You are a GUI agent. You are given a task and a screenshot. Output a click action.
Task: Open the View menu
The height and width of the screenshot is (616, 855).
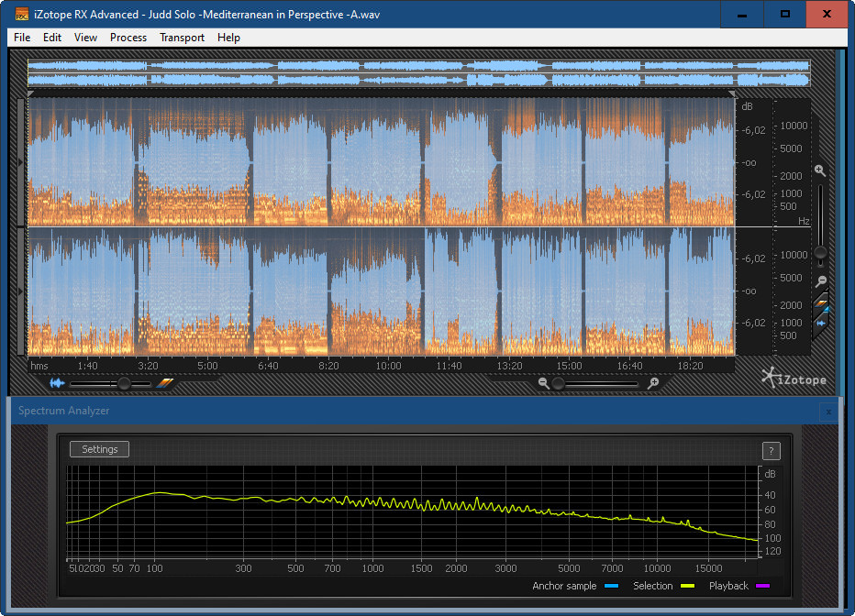[85, 38]
